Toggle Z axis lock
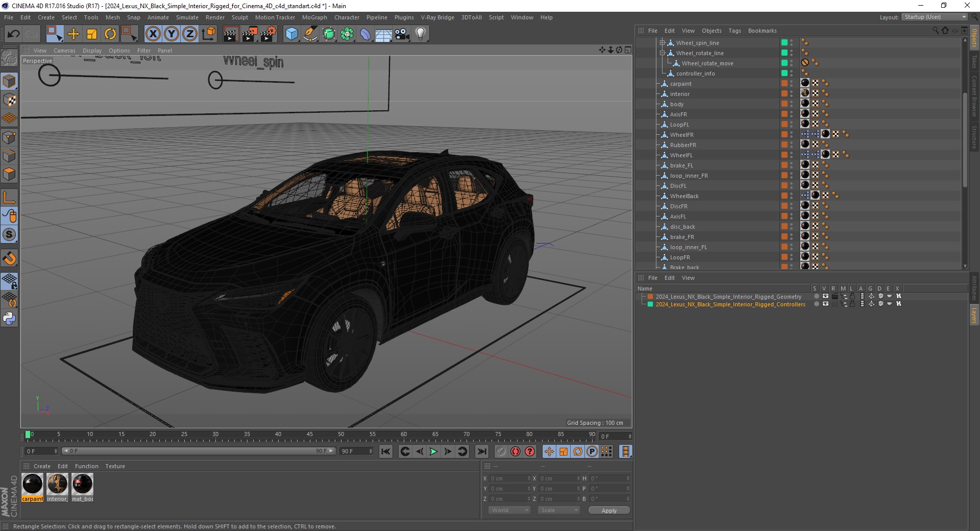The image size is (980, 531). point(190,34)
